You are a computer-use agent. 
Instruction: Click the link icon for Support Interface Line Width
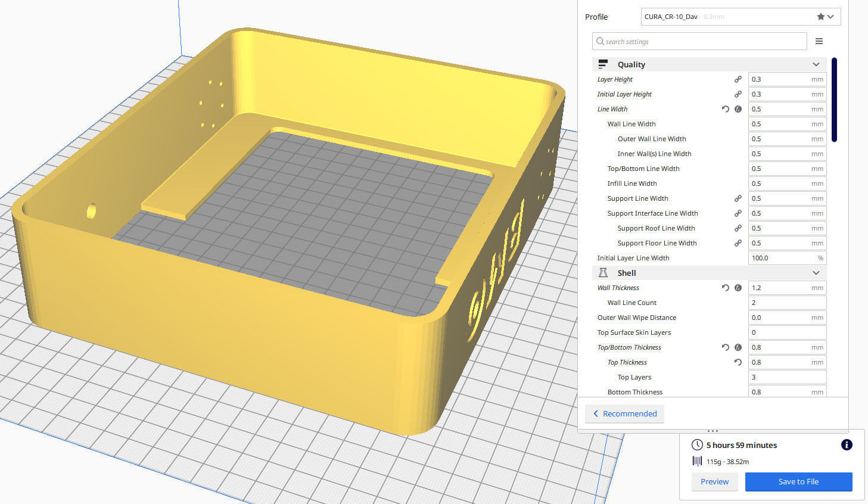738,213
